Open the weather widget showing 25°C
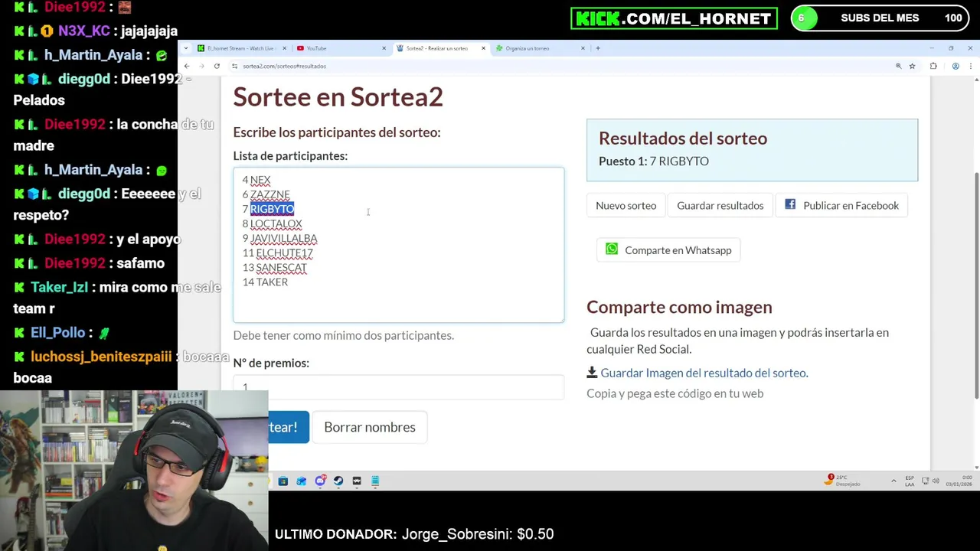The height and width of the screenshot is (551, 980). pyautogui.click(x=842, y=481)
